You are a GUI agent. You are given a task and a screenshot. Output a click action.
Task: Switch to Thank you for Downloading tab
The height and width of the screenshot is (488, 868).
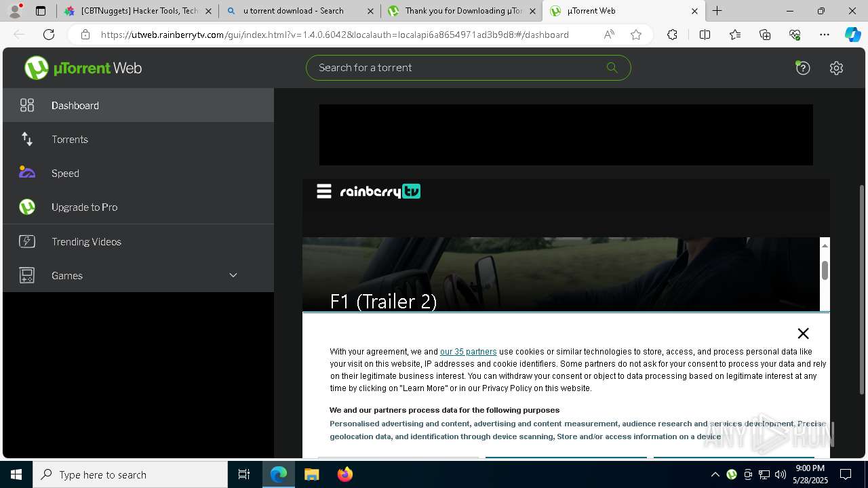(461, 11)
